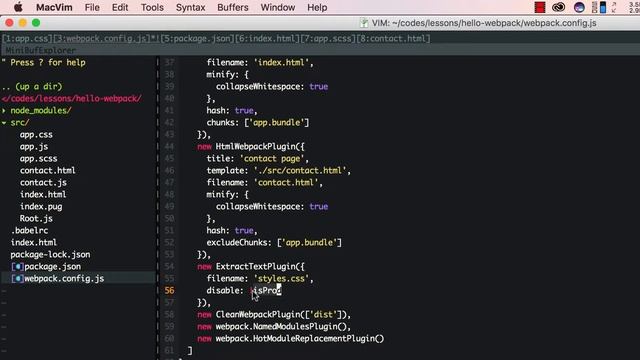Open the Window menu
Viewport: 640px width, 360px height.
coord(278,7)
